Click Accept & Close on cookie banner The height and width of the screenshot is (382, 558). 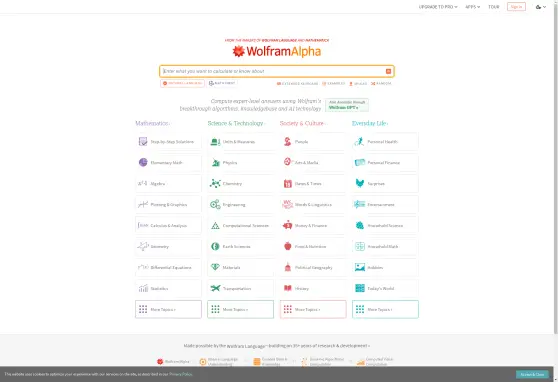click(532, 375)
